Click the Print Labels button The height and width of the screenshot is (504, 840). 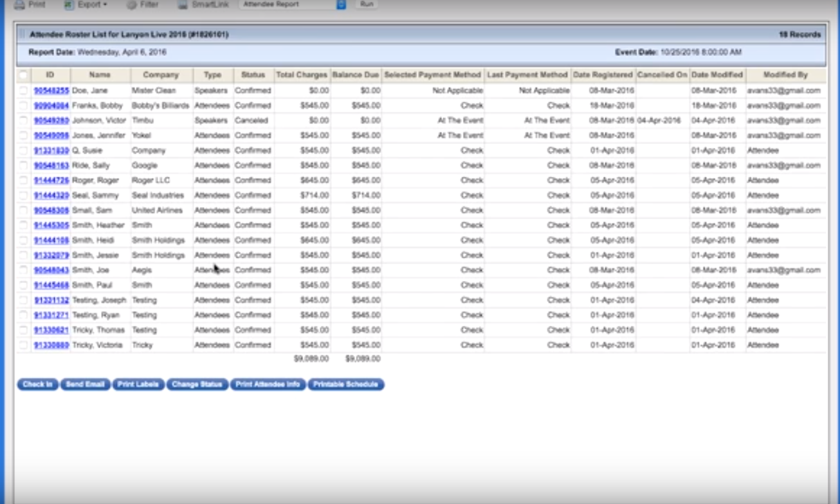click(x=138, y=384)
